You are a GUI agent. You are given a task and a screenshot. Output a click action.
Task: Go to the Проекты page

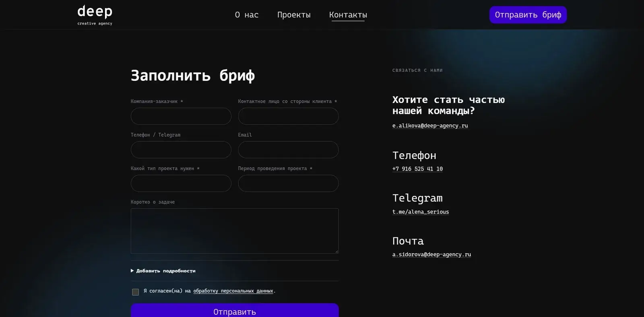294,15
